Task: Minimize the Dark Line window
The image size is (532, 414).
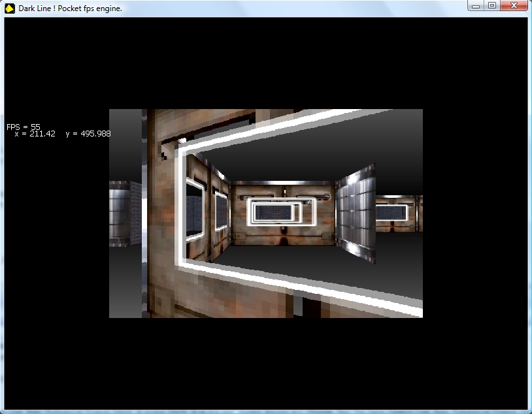Action: coord(476,6)
